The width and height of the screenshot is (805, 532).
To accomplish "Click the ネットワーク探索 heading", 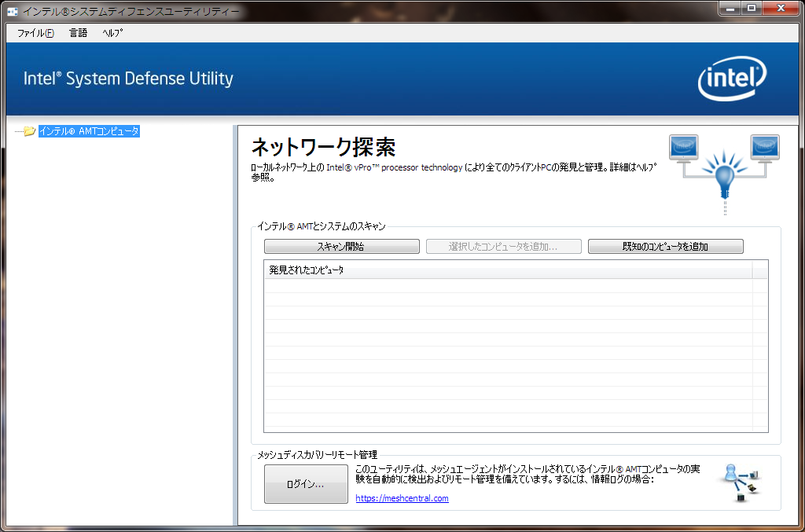I will [x=323, y=147].
